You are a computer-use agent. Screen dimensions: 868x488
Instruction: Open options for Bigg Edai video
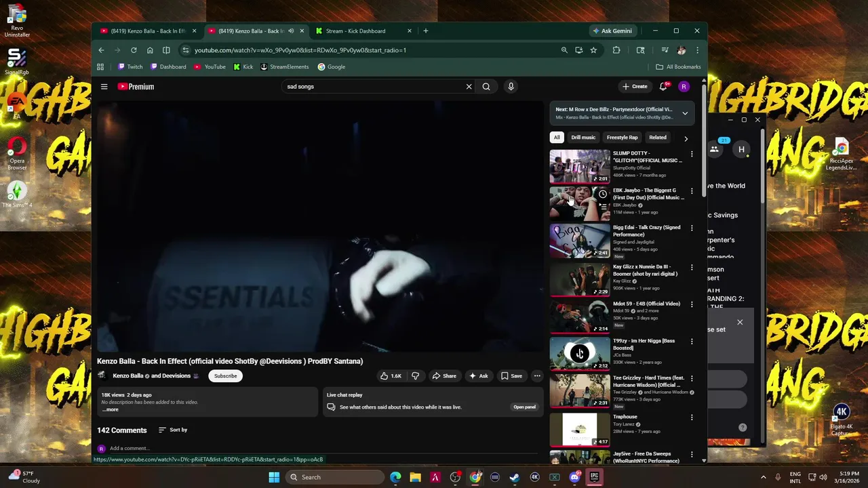[x=692, y=229]
